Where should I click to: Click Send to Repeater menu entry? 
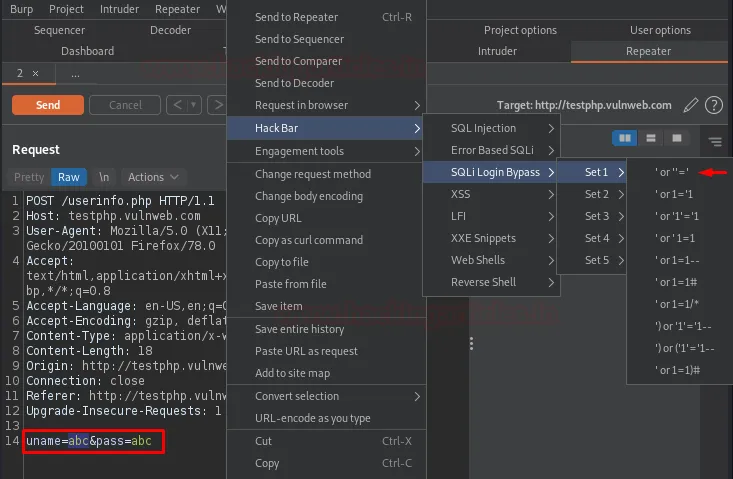[x=326, y=17]
